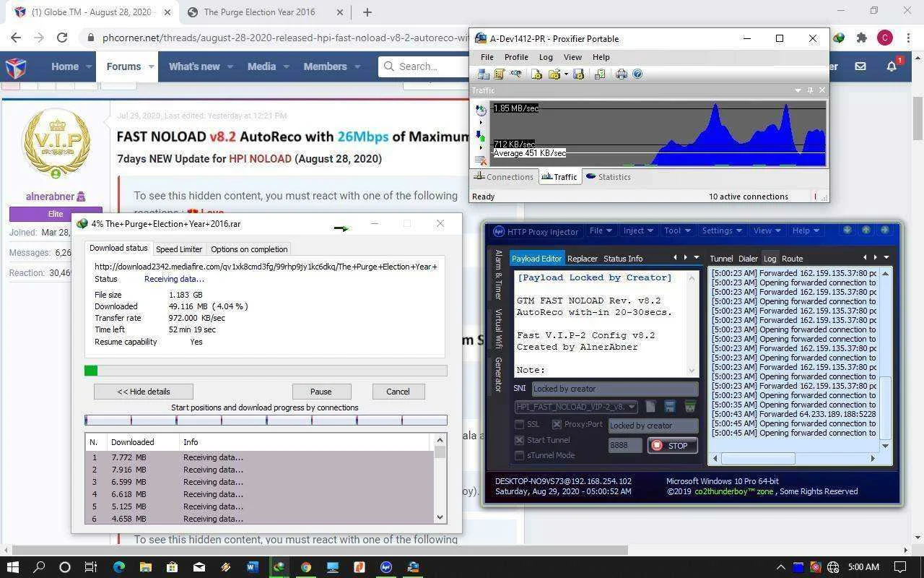Reload the phcorner page in Chrome
924x578 pixels.
click(62, 38)
